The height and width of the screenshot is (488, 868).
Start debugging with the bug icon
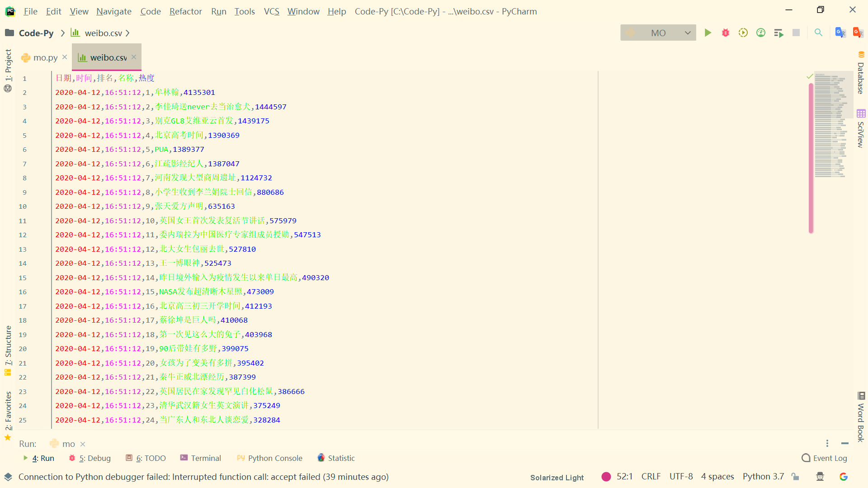tap(726, 33)
